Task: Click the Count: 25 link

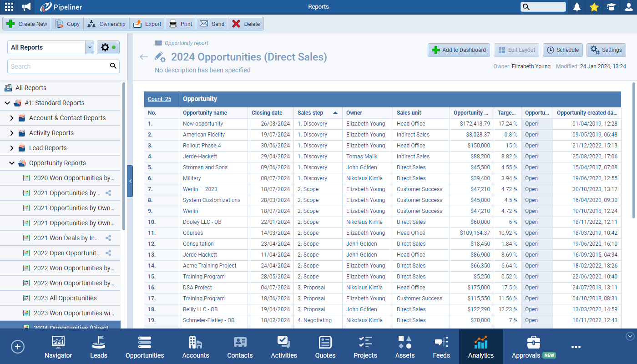Action: 159,99
